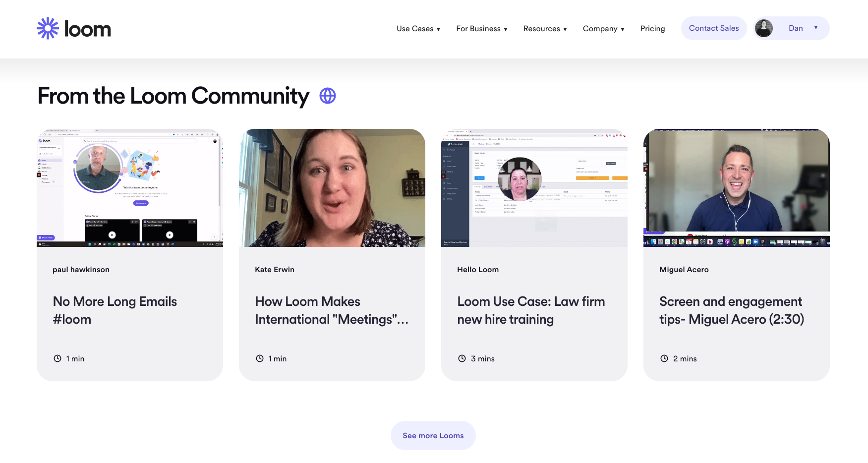
Task: Open the No More Long Emails #loom video title
Action: click(115, 310)
